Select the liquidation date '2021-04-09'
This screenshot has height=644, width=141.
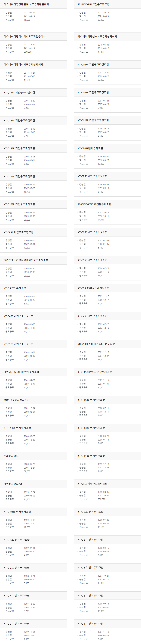(x=103, y=16)
